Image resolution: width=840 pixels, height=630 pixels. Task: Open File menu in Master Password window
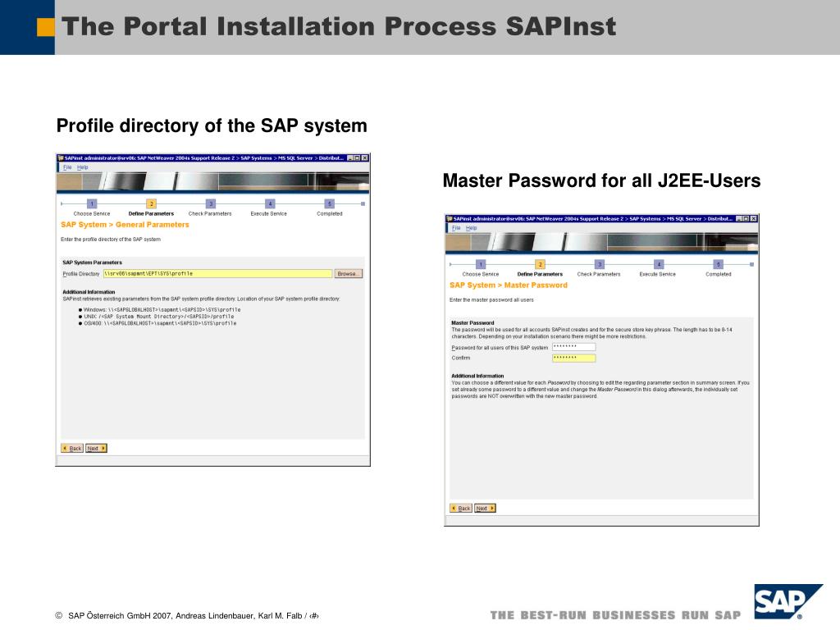pyautogui.click(x=456, y=228)
